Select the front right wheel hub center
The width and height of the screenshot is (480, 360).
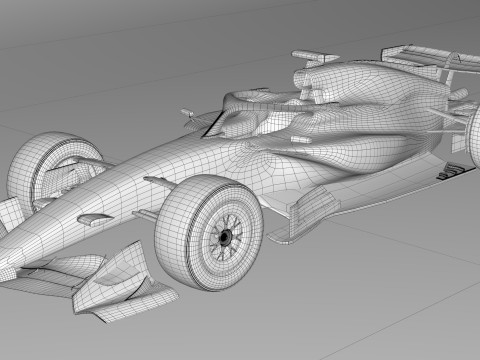[225, 237]
